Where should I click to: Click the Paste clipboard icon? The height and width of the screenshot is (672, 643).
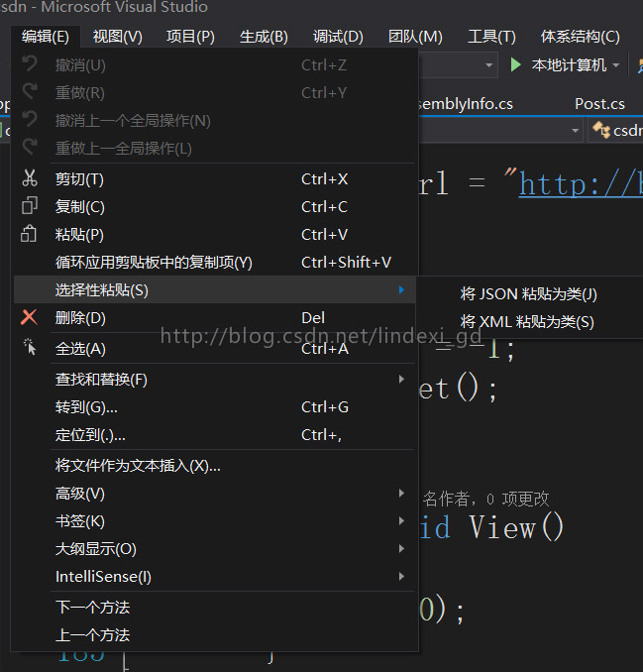(29, 234)
